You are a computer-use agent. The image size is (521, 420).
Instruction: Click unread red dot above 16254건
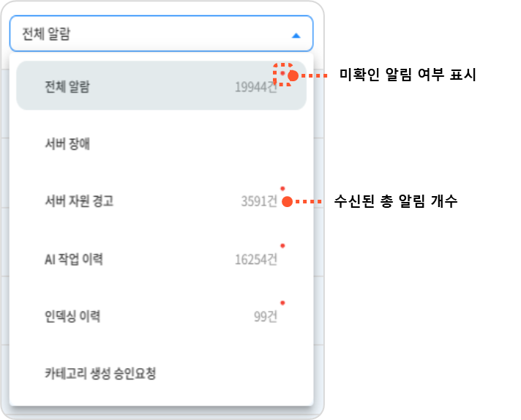[282, 246]
